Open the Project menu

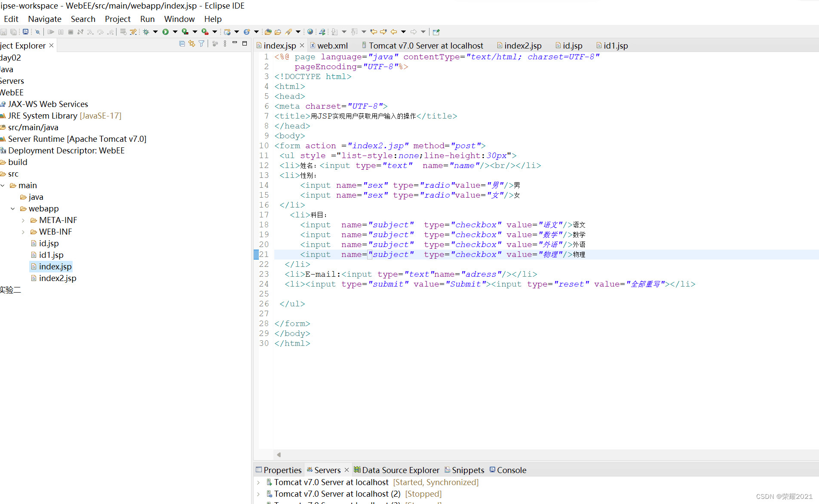(x=117, y=19)
